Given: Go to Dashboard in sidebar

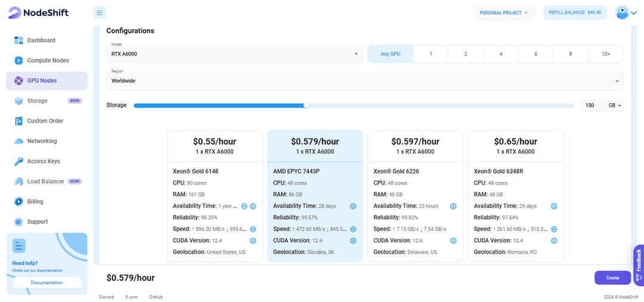Looking at the screenshot, I should click(47, 40).
